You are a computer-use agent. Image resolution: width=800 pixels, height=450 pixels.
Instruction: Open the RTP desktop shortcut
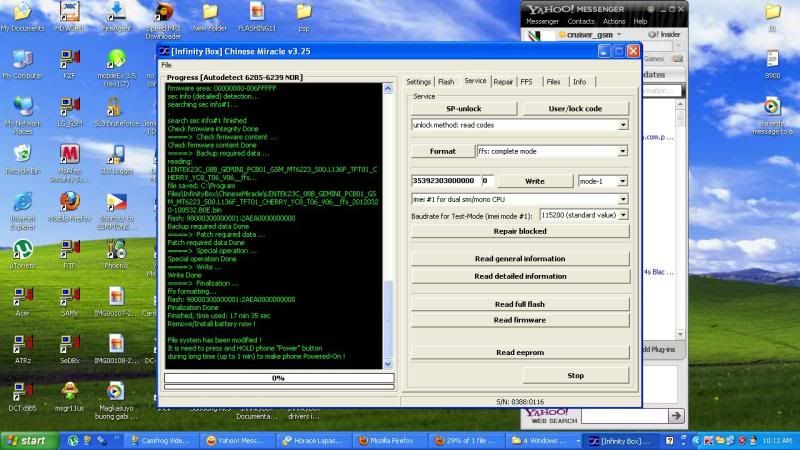click(x=69, y=254)
